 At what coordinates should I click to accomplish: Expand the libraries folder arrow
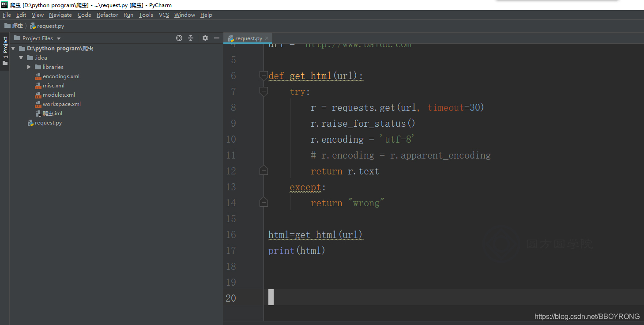tap(29, 67)
